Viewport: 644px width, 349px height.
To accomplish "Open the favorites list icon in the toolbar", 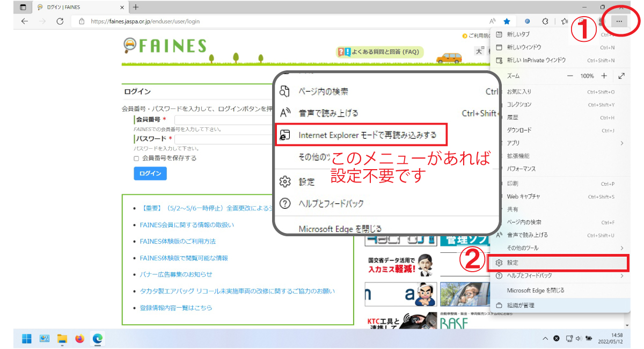I will pos(565,21).
